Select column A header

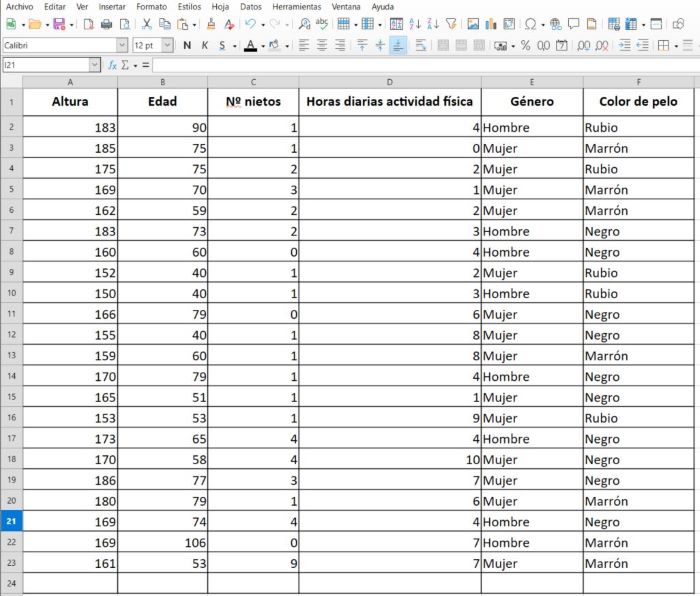70,82
